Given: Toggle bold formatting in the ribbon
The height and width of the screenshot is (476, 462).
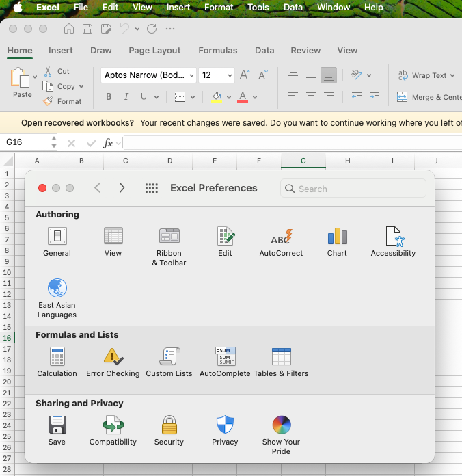Looking at the screenshot, I should [x=109, y=97].
